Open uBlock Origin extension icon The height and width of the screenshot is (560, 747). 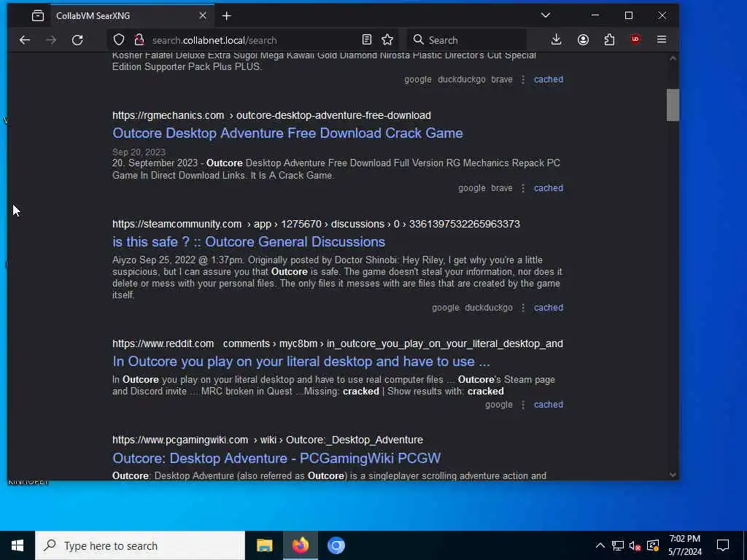[635, 39]
